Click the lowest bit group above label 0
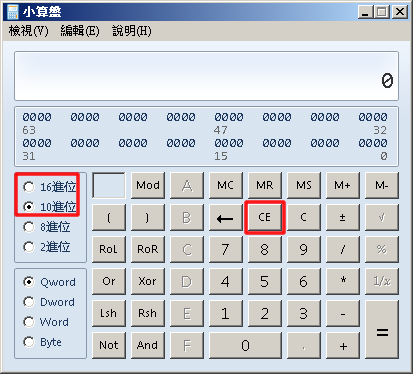This screenshot has width=413, height=374. coord(373,143)
